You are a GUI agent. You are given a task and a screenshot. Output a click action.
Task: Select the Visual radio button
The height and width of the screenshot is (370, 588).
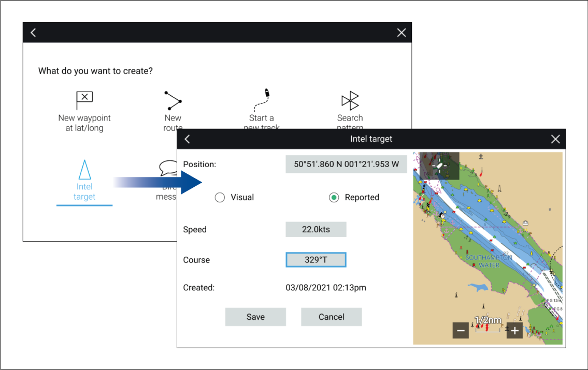[220, 197]
